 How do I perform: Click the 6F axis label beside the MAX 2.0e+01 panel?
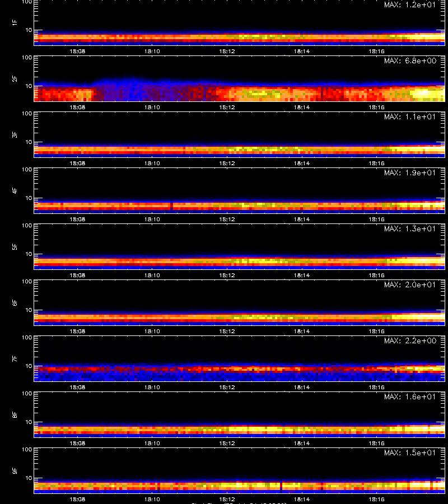click(15, 302)
